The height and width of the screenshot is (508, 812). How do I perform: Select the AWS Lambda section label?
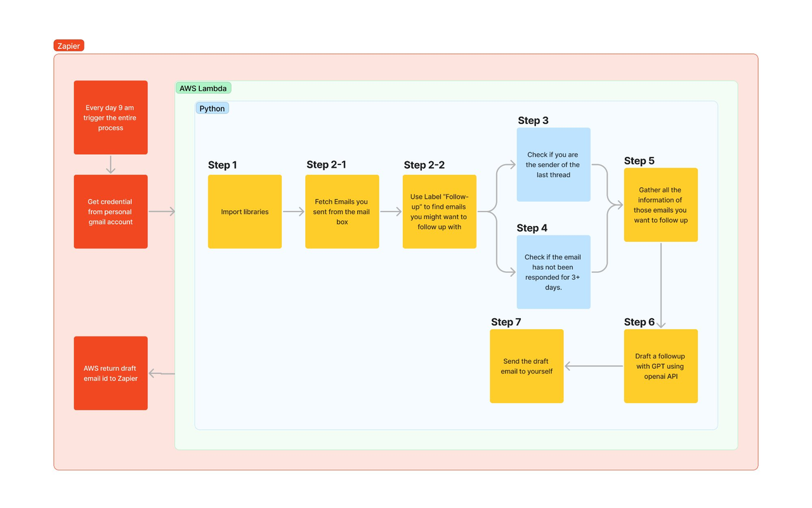point(203,88)
